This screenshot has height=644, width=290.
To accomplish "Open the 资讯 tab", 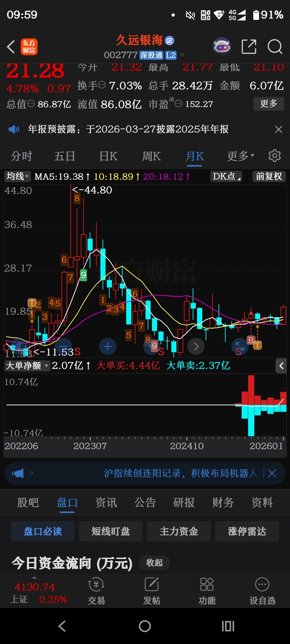I will pos(106,503).
